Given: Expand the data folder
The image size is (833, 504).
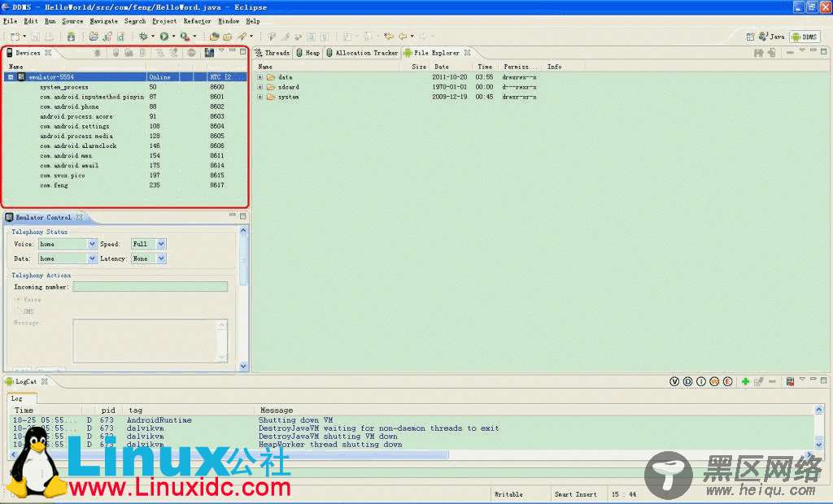Looking at the screenshot, I should [259, 77].
